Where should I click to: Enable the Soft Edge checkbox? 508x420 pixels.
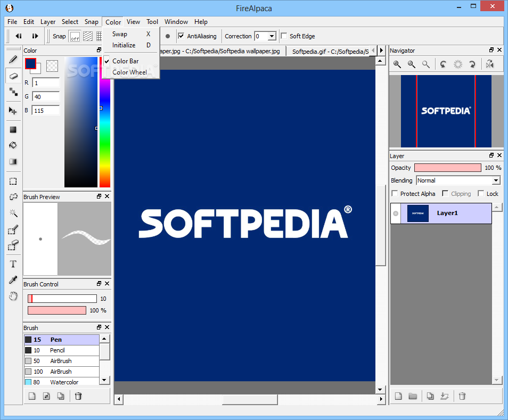click(x=284, y=36)
